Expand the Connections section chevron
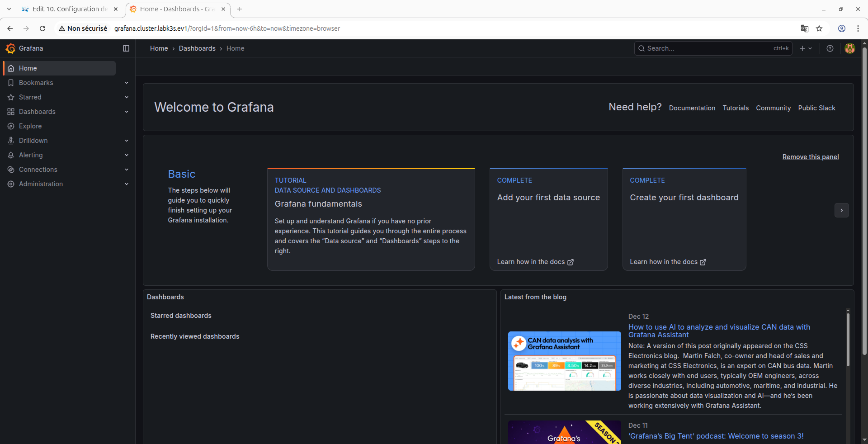The height and width of the screenshot is (444, 868). (x=127, y=170)
